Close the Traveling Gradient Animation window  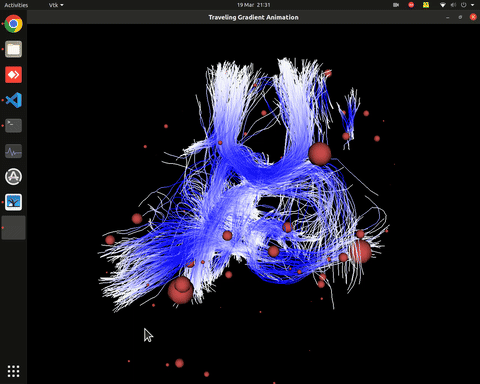coord(473,17)
